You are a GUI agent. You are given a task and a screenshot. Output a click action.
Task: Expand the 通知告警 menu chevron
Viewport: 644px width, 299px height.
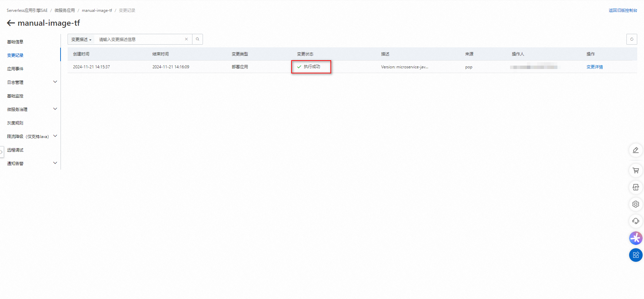click(x=55, y=163)
